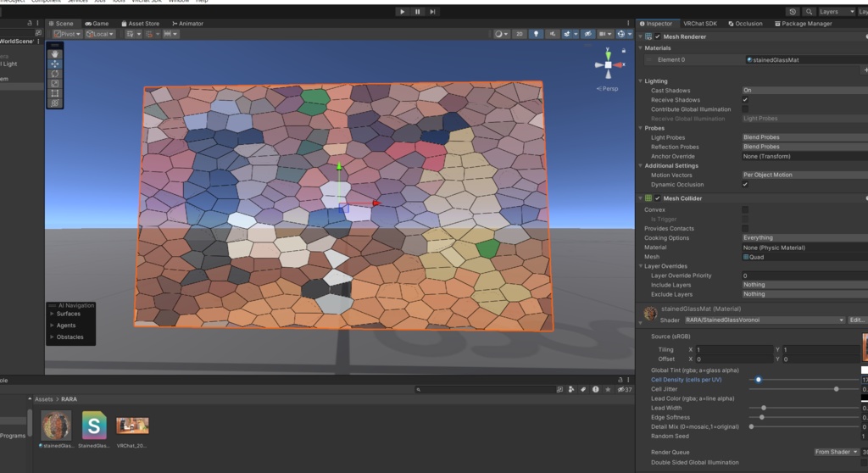The image size is (868, 473).
Task: Open the Reflection Probes dropdown
Action: pos(805,147)
